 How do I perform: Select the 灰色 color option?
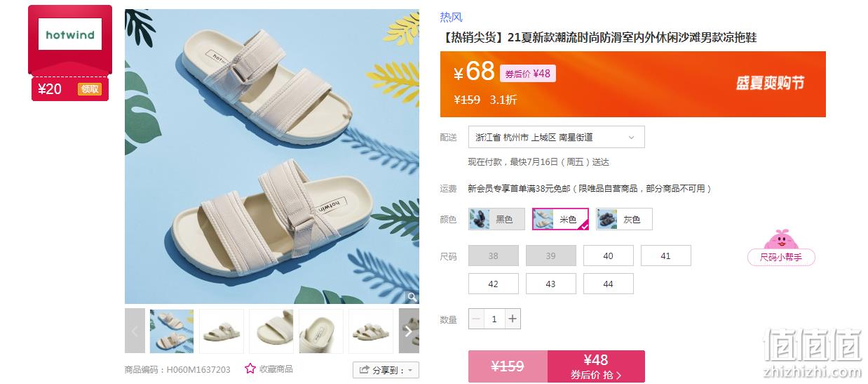pyautogui.click(x=624, y=219)
